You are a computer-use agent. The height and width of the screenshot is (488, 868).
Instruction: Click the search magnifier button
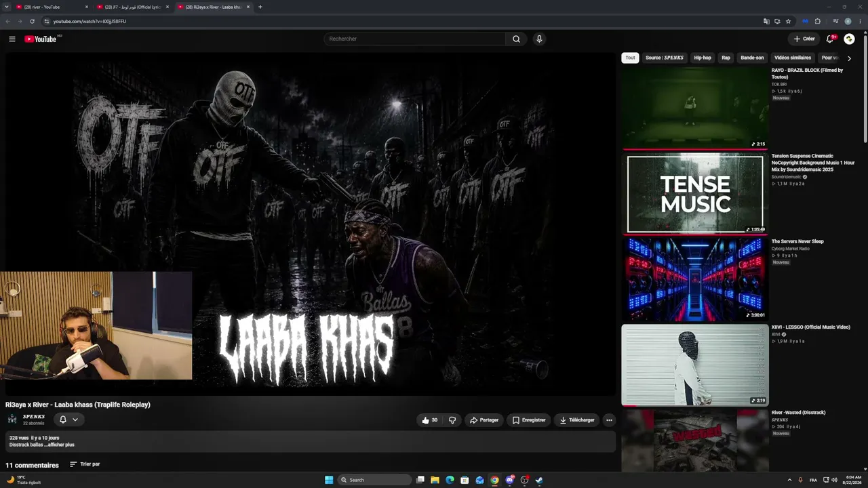pyautogui.click(x=516, y=39)
